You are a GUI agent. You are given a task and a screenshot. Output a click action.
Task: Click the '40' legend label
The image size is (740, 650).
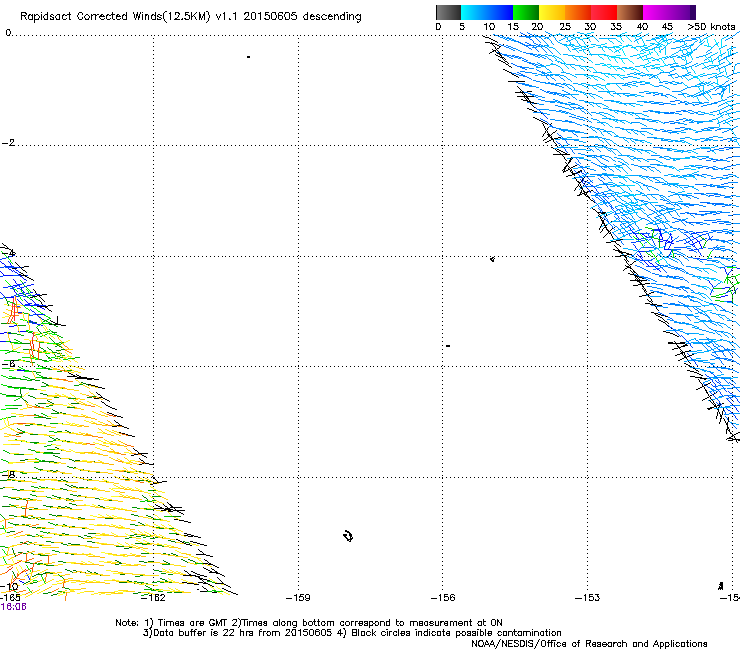click(642, 26)
